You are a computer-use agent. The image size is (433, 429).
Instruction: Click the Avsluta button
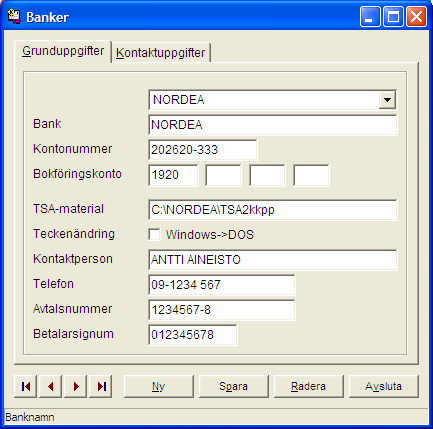384,386
